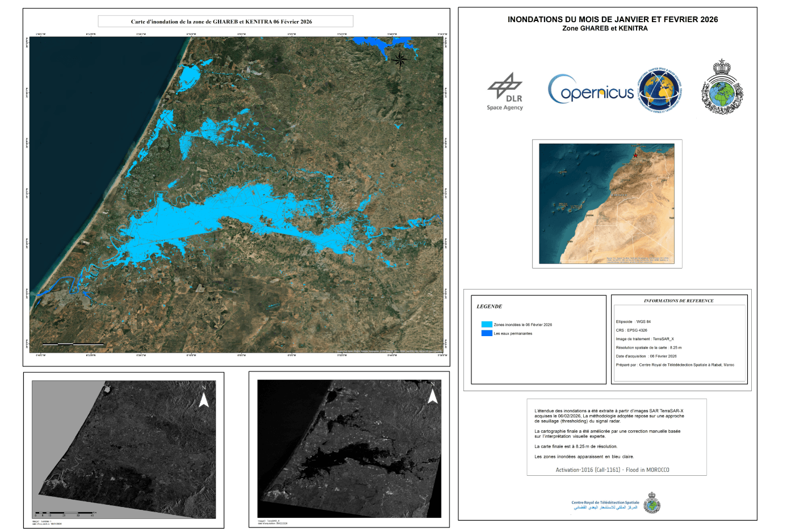Click the DLR Space Agency logo

[505, 91]
